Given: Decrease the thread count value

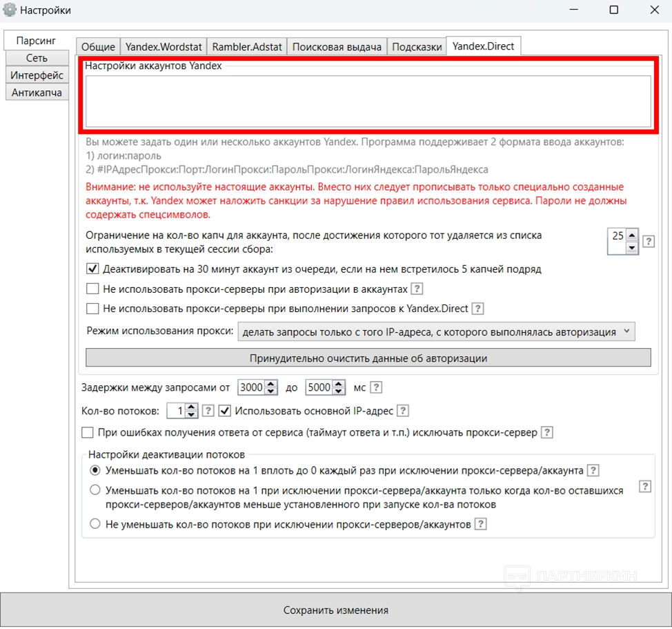Looking at the screenshot, I should 192,414.
